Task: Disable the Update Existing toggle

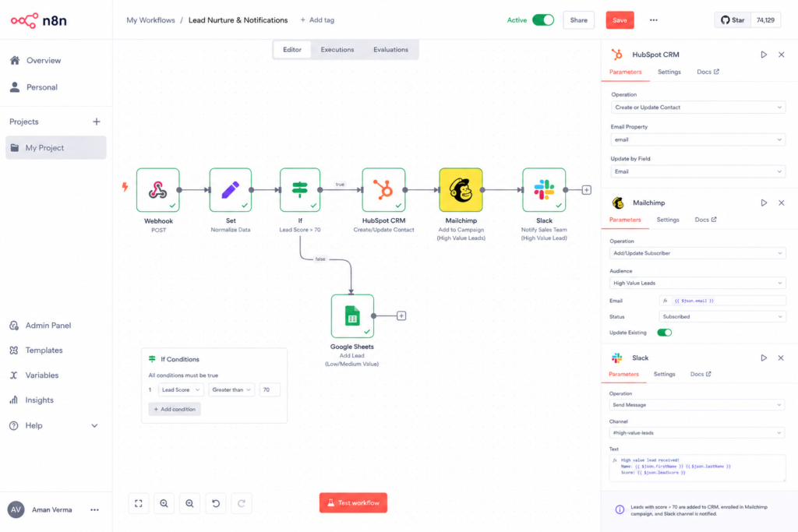Action: (664, 333)
